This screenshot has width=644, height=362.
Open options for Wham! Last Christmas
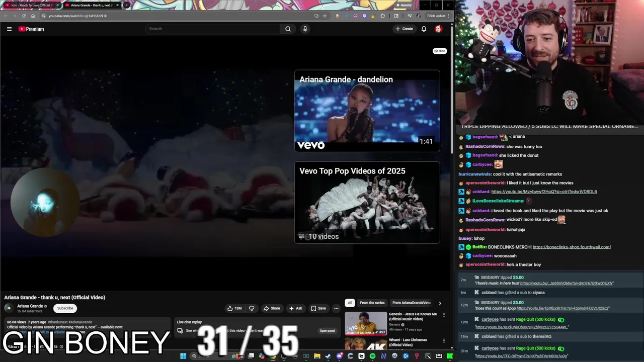(x=444, y=341)
